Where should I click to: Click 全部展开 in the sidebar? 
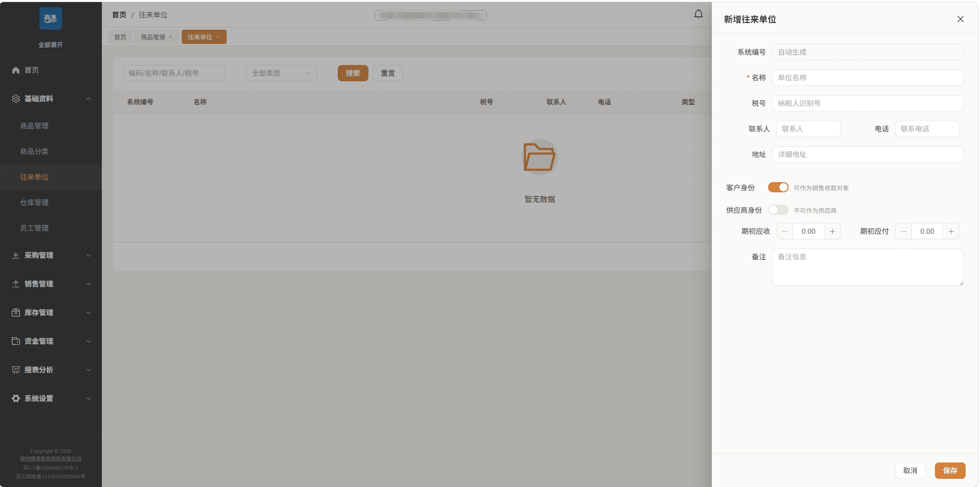[51, 45]
